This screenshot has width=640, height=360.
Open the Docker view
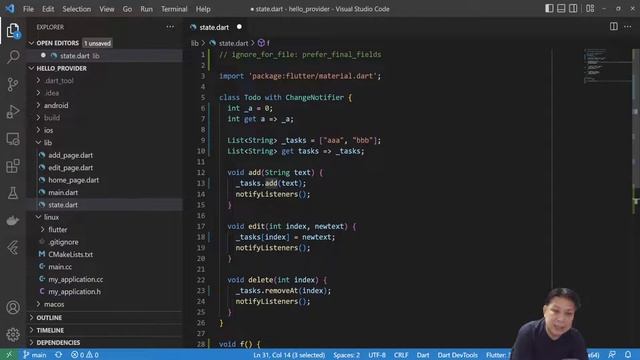13,220
